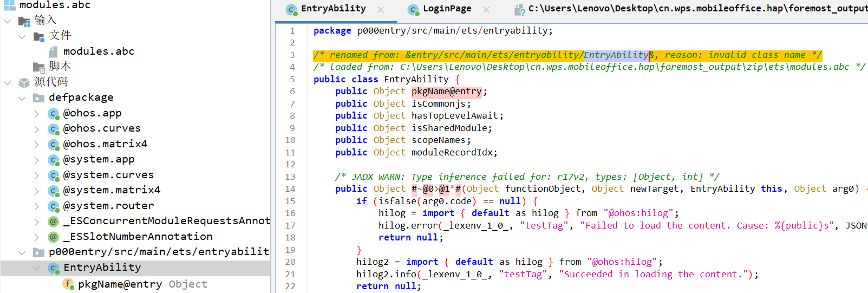This screenshot has height=293, width=868.
Task: Switch to the LoginPage tab
Action: (x=446, y=9)
